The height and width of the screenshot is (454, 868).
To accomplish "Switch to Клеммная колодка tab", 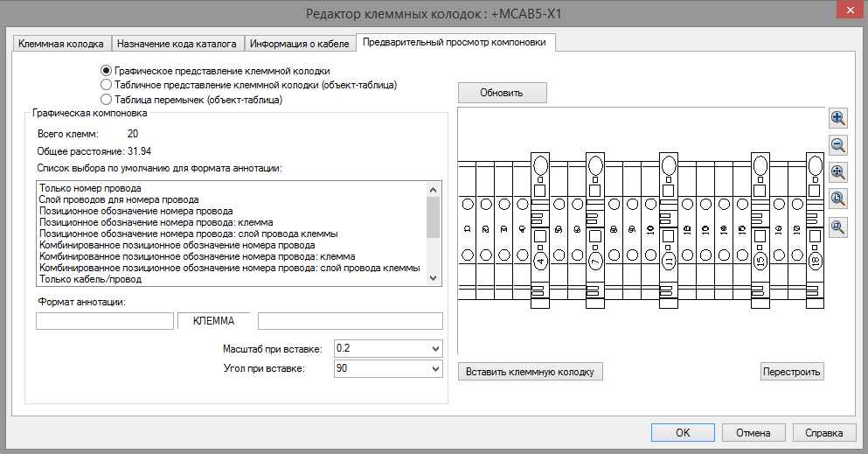I will (x=61, y=44).
